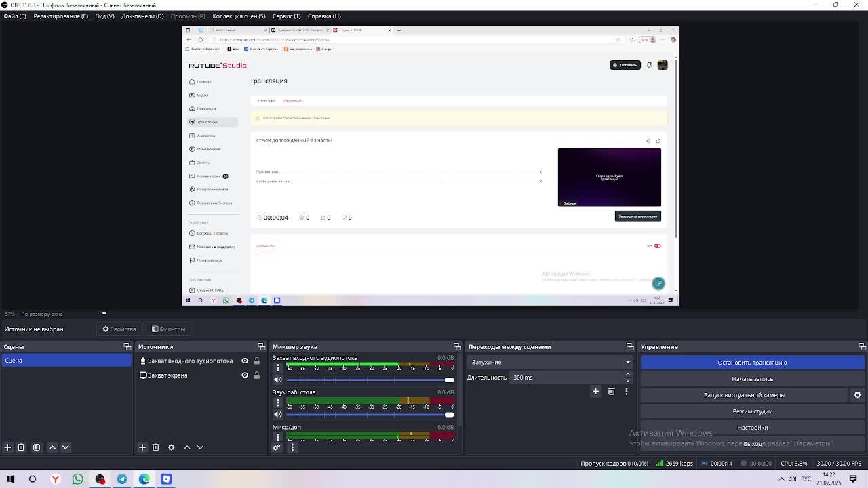868x488 pixels.
Task: Open the preview zoom percentage dropdown
Action: coord(104,314)
